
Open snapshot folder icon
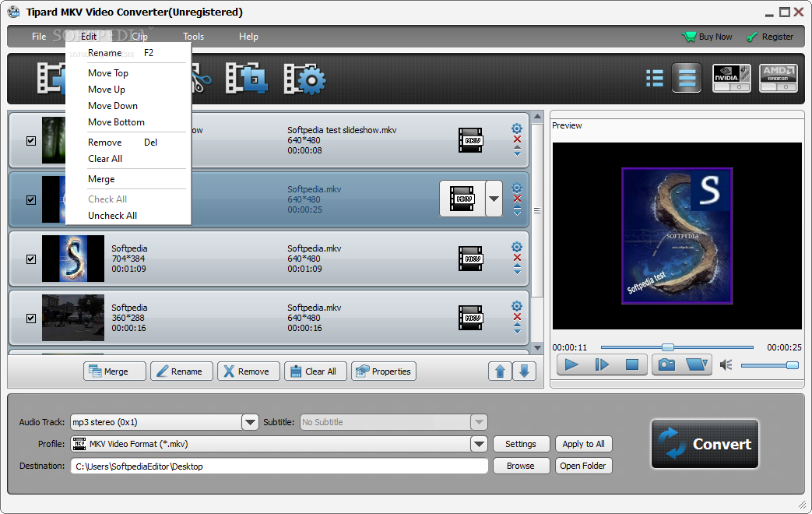tap(697, 364)
